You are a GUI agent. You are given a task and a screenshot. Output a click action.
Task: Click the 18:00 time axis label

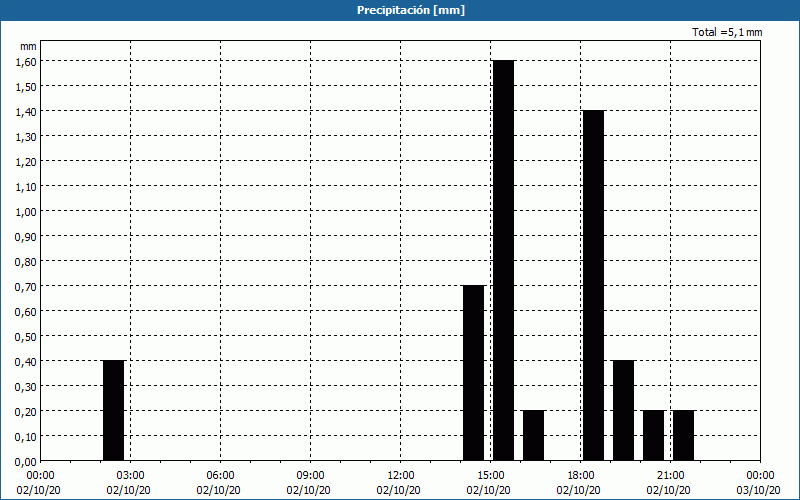pyautogui.click(x=581, y=476)
